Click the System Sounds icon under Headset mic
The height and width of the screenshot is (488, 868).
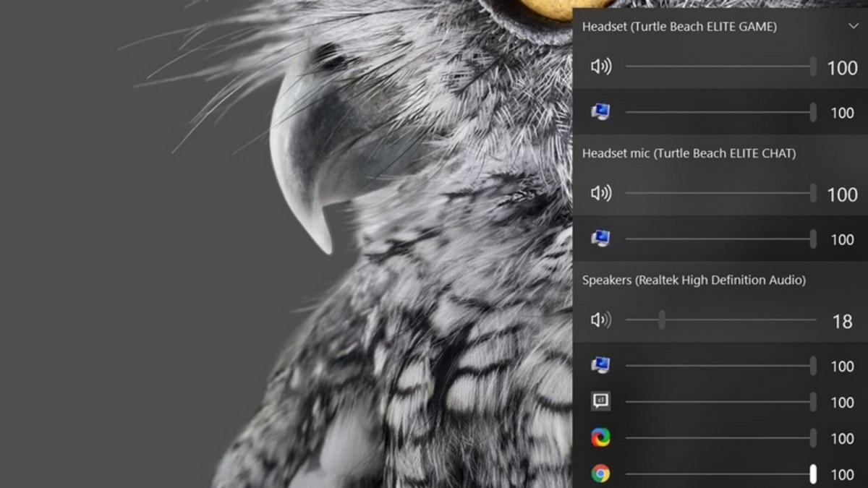click(x=601, y=239)
